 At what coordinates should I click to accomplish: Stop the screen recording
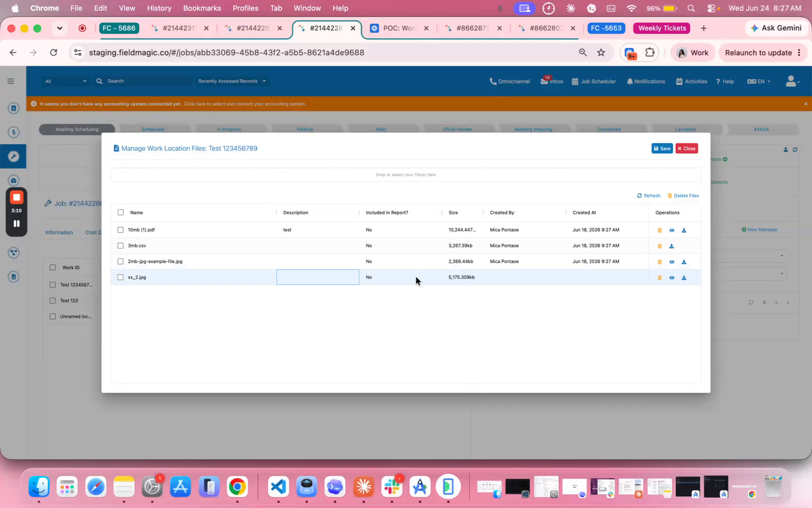[x=16, y=198]
